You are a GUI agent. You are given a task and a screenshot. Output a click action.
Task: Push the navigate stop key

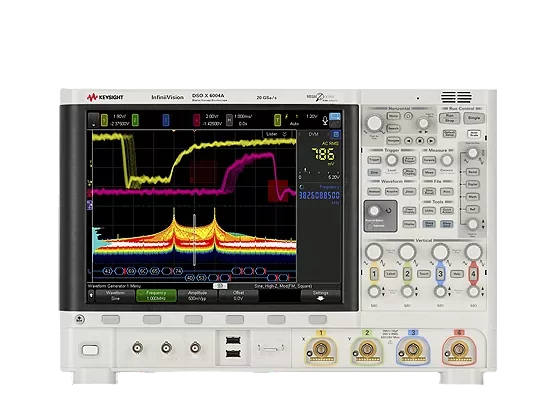tap(420, 140)
